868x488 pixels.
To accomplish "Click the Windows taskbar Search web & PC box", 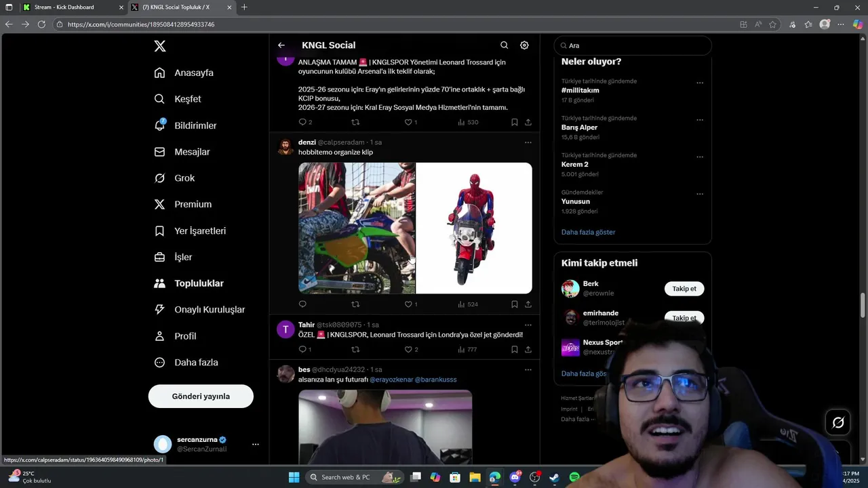I will [355, 477].
